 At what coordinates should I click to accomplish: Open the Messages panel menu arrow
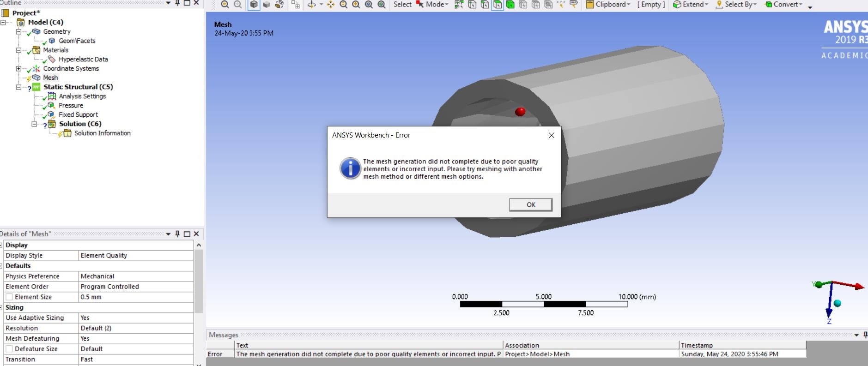(856, 335)
